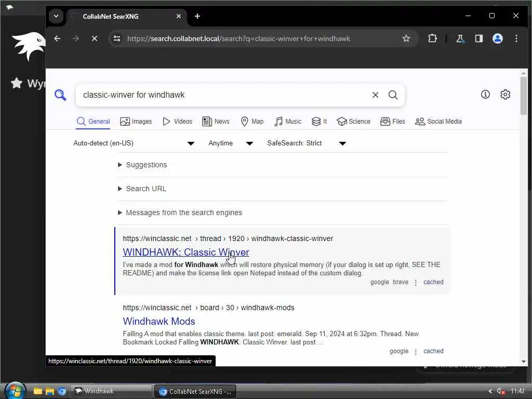
Task: Submit search with the magnifier button
Action: pos(393,95)
